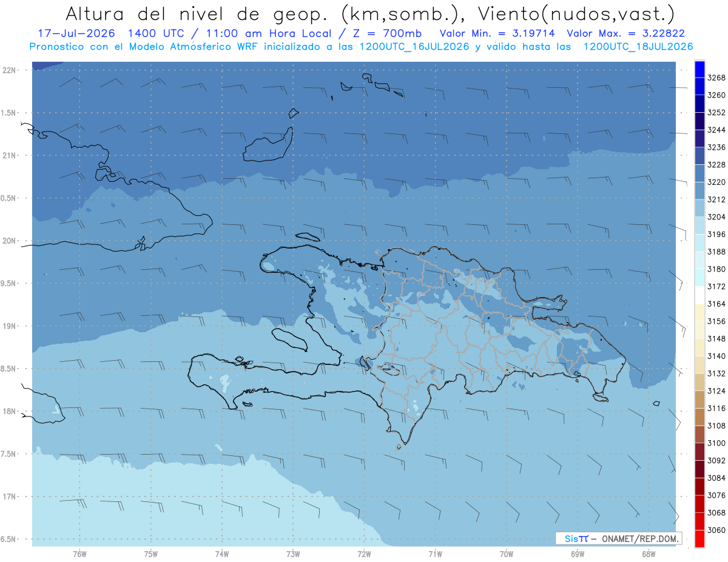Viewport: 728px width, 562px height.
Task: Click the color bar label "3252"
Action: [x=716, y=113]
